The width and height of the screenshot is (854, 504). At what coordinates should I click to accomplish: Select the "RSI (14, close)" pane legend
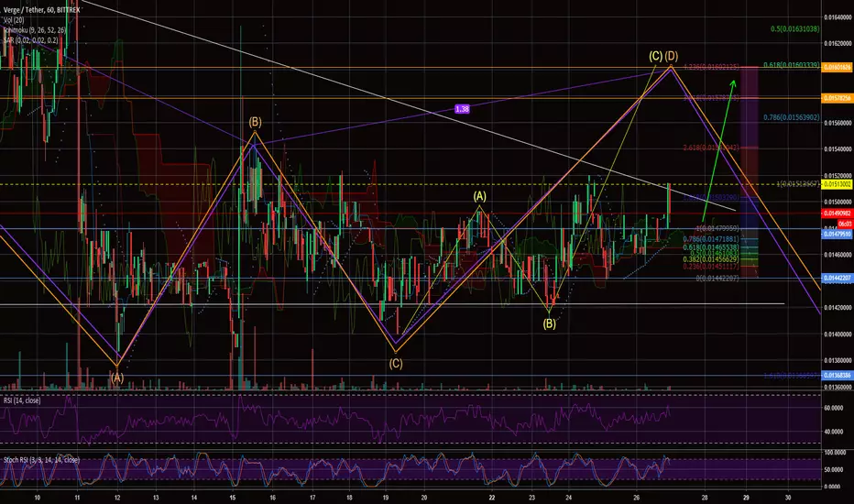tap(22, 400)
